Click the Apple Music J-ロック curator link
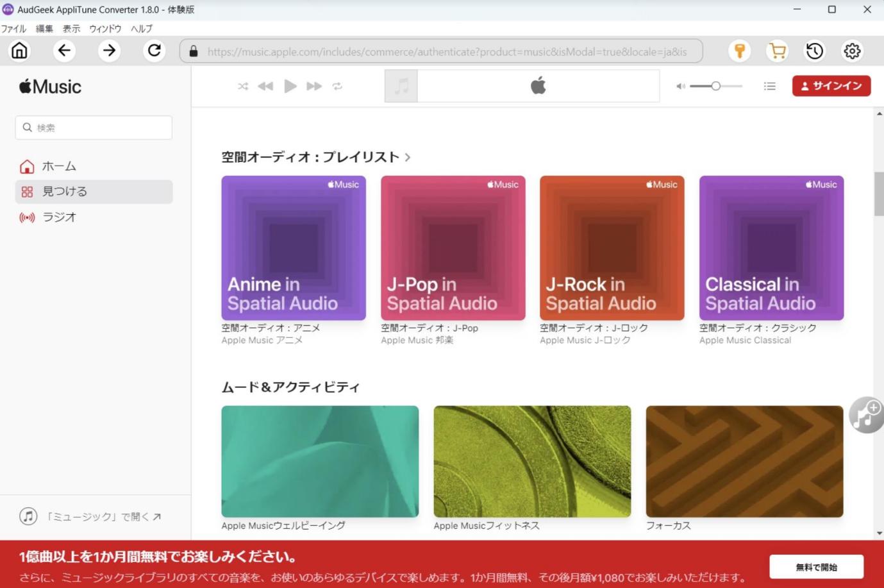 (x=585, y=340)
